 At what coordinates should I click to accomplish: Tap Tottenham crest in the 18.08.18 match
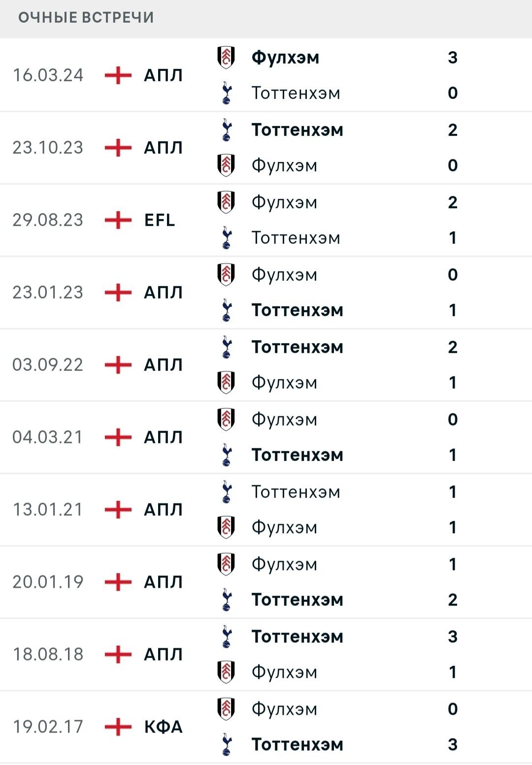pos(226,637)
